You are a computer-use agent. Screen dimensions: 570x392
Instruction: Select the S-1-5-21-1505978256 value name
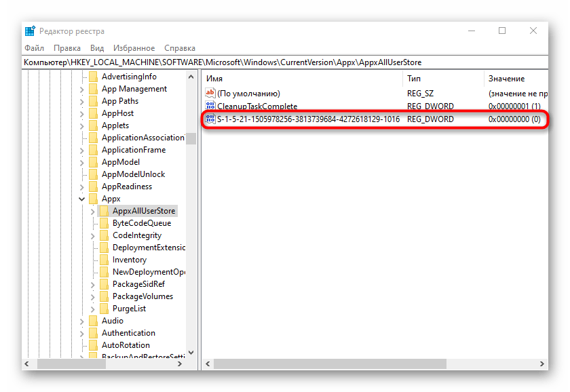308,119
